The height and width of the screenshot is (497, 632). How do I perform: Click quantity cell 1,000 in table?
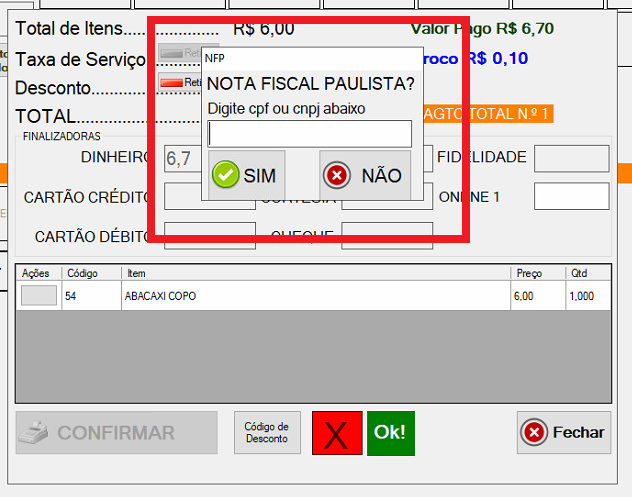click(588, 296)
